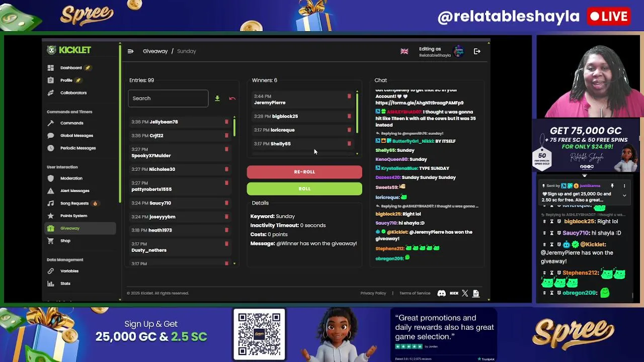Image resolution: width=644 pixels, height=362 pixels.
Task: Delete entry Dusty_nethers
Action: 226,244
